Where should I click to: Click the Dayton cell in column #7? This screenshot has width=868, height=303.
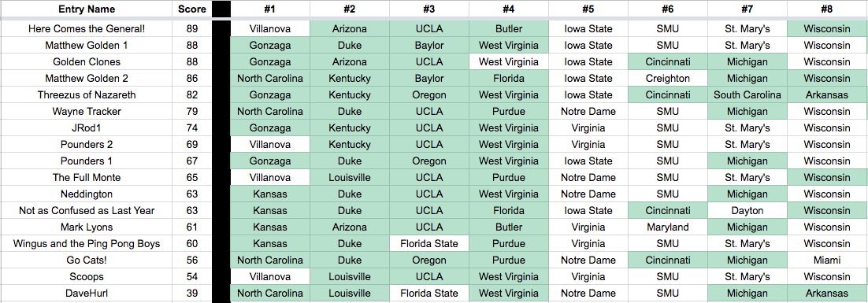point(747,211)
